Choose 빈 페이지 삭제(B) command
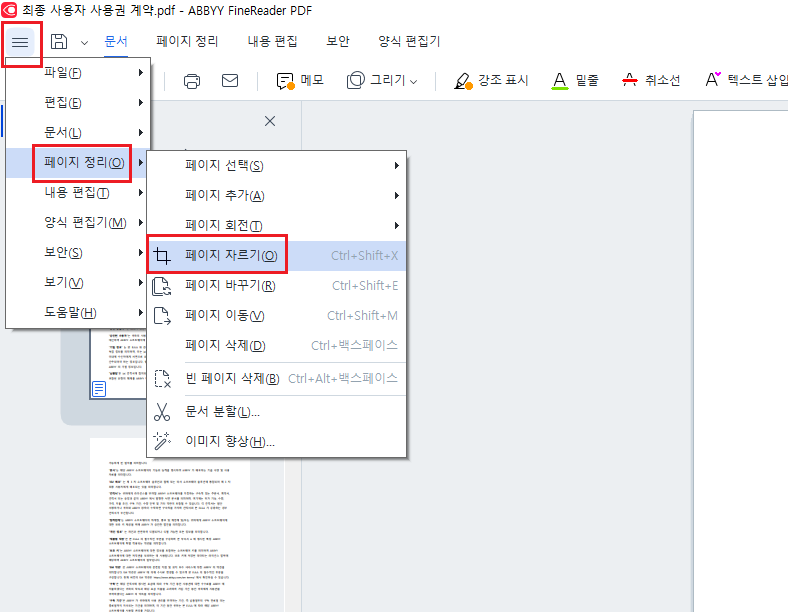Screen dimensions: 788x612 tap(276, 378)
